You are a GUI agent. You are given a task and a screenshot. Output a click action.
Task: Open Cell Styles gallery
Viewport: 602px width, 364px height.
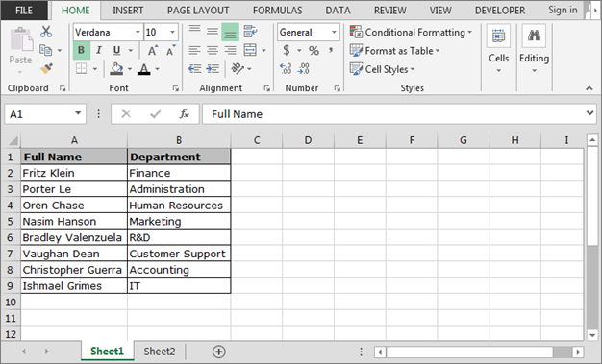pyautogui.click(x=383, y=69)
